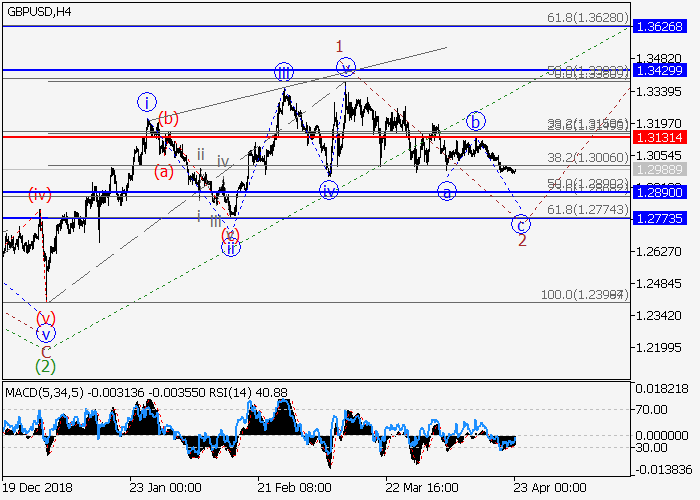Image resolution: width=700 pixels, height=500 pixels.
Task: Select the 1.28900 blue price tag
Action: [x=664, y=191]
